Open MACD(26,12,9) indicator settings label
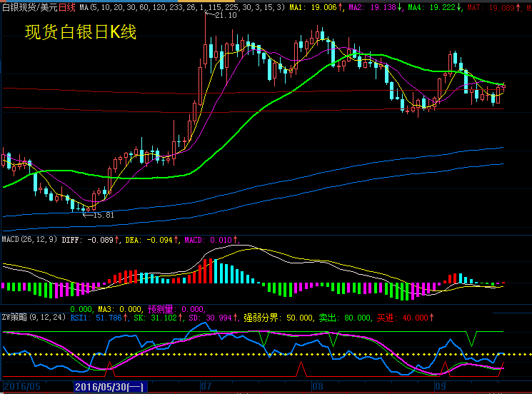Viewport: 532px width, 394px height. 29,240
